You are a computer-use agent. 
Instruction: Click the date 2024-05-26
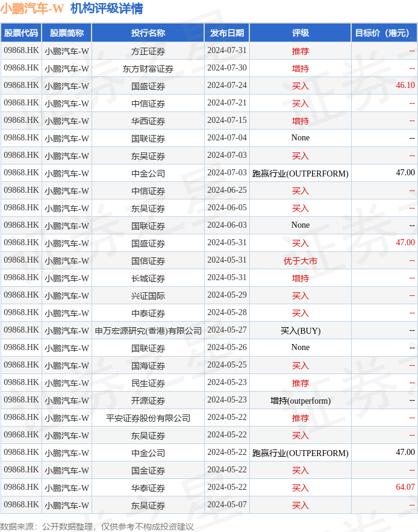click(227, 348)
